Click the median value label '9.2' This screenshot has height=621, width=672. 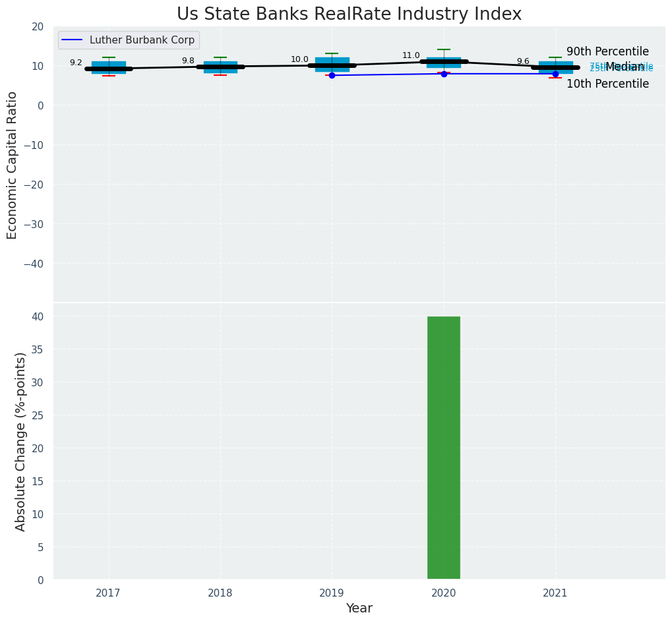click(76, 63)
